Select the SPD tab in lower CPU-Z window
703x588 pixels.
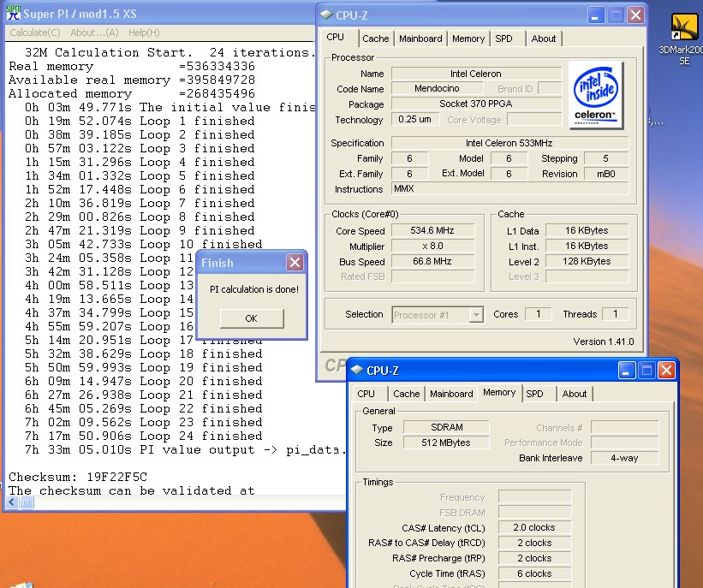(x=534, y=394)
